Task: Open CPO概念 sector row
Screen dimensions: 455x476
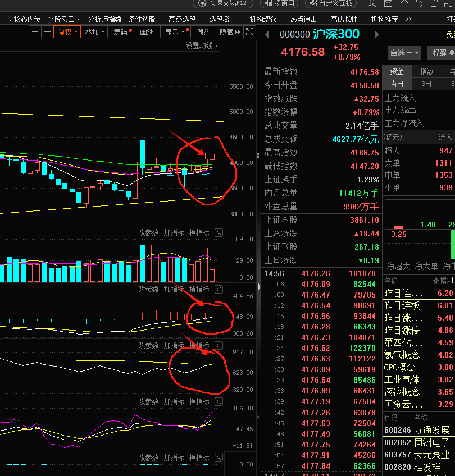Action: point(418,367)
